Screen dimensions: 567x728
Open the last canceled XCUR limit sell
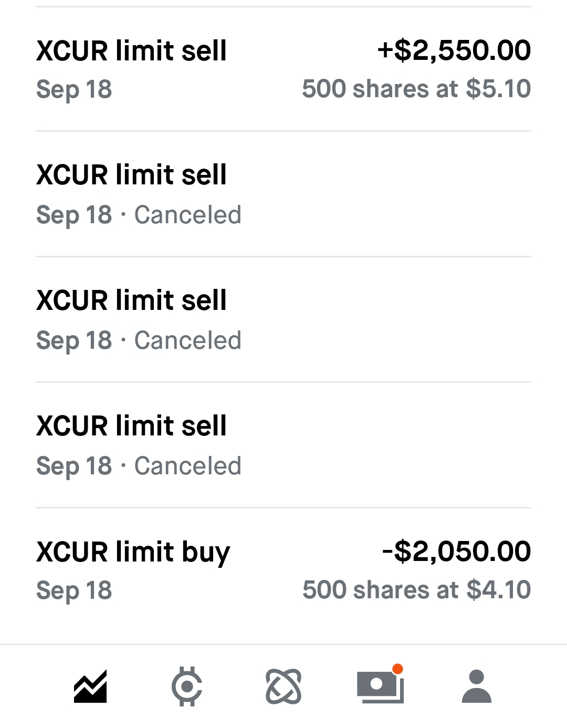pyautogui.click(x=131, y=426)
